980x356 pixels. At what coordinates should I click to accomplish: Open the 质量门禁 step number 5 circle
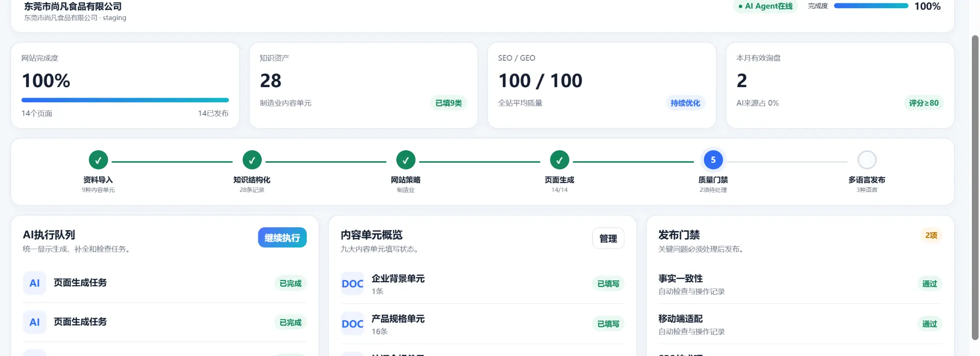coord(713,160)
